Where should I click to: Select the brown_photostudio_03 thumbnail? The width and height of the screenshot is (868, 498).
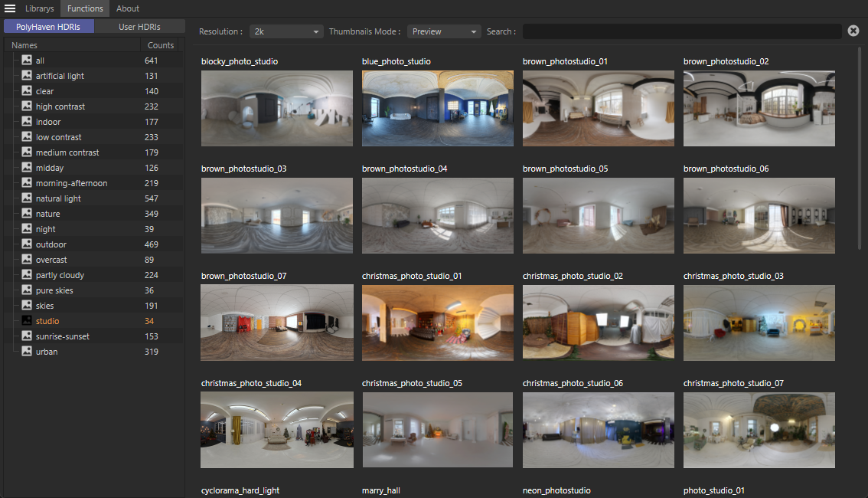coord(277,215)
